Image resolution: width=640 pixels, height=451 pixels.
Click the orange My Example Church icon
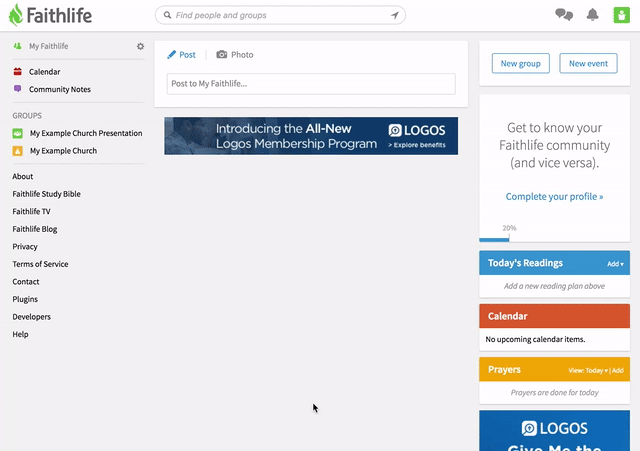18,151
